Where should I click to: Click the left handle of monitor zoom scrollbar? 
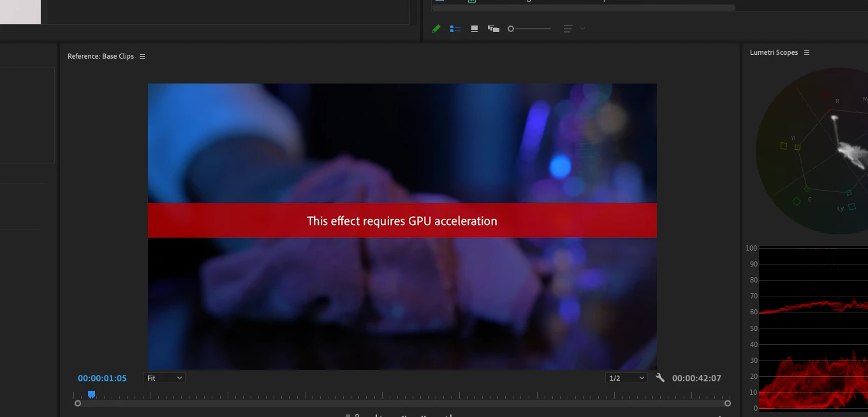(78, 403)
